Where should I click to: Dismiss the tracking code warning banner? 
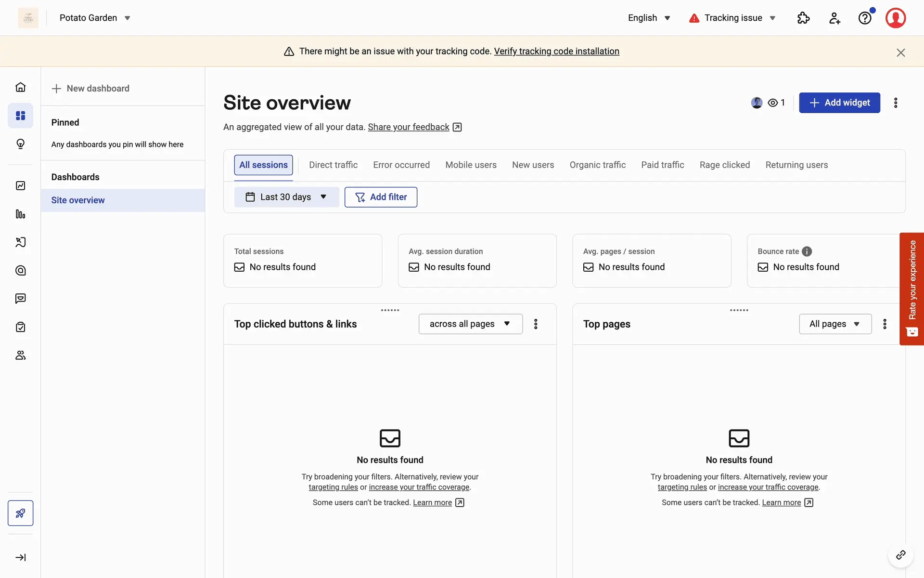[x=900, y=53]
